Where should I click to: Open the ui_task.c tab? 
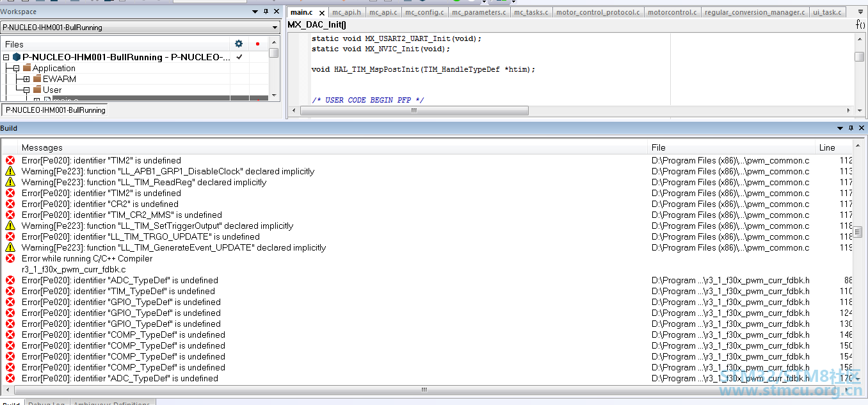click(x=828, y=12)
